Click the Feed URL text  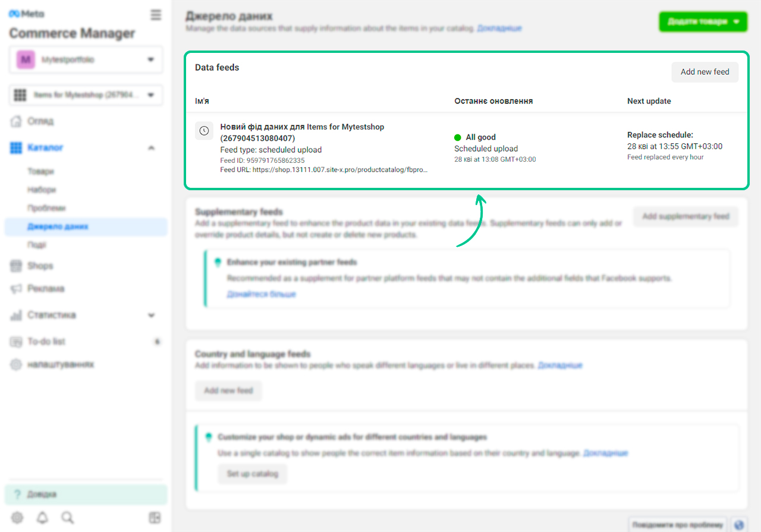(324, 169)
